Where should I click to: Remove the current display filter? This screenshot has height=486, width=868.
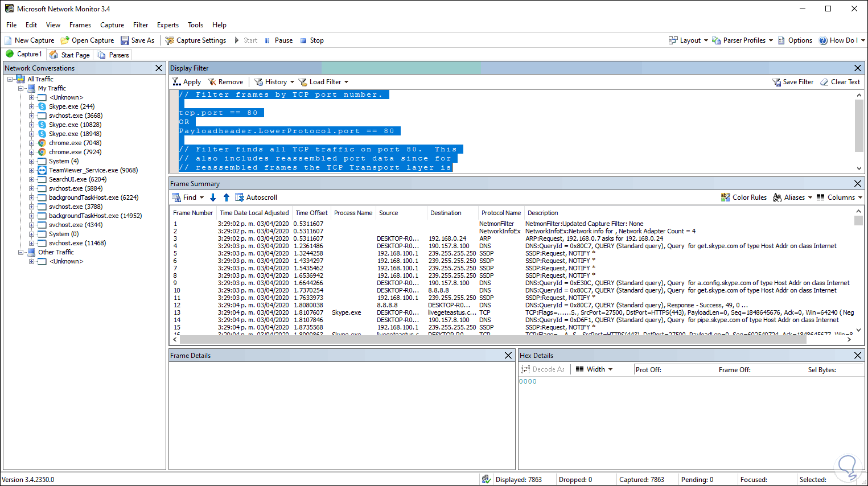click(x=225, y=82)
